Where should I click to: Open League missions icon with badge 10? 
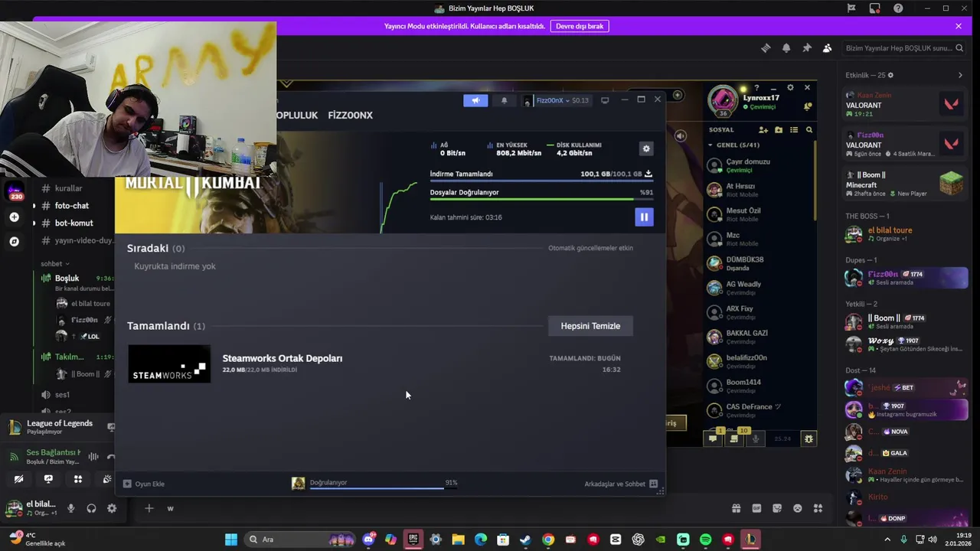pos(734,439)
